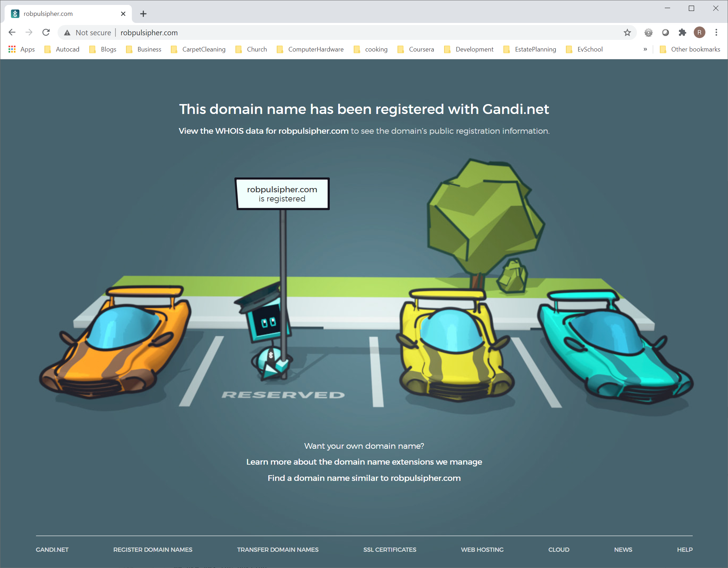
Task: Click the Development bookmarks folder
Action: [x=475, y=49]
